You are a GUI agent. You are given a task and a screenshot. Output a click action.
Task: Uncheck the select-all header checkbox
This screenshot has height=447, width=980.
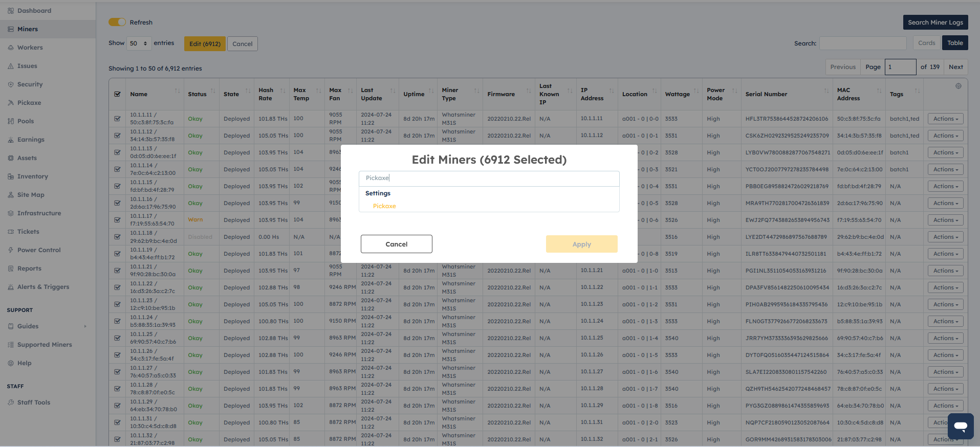coord(118,94)
